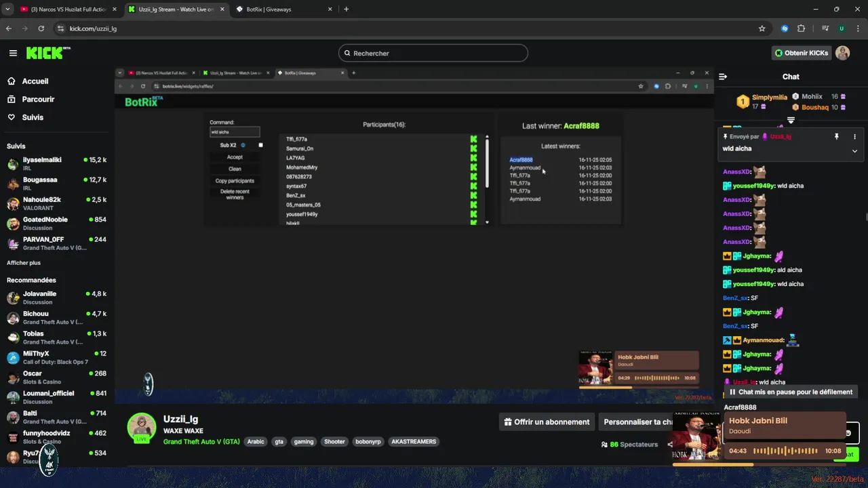
Task: Open the Shazam extension icon
Action: [785, 28]
